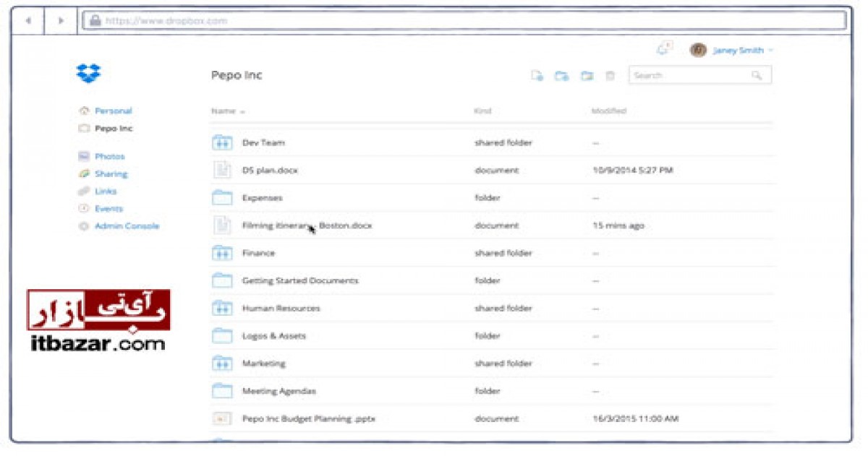Open the Finance folder name
The height and width of the screenshot is (456, 868).
258,253
